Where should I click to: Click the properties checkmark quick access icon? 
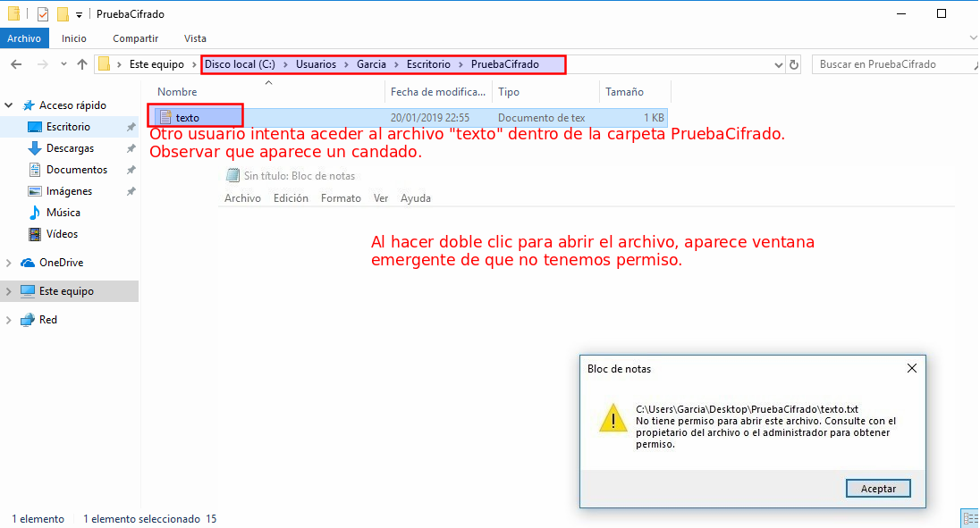click(43, 13)
